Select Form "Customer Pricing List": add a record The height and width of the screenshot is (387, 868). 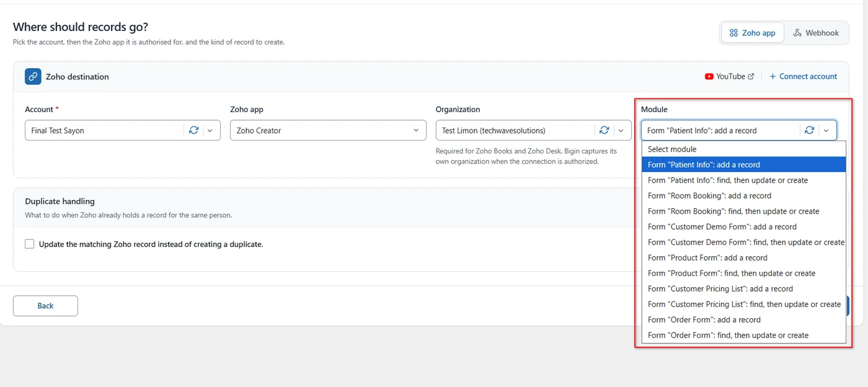coord(744,289)
